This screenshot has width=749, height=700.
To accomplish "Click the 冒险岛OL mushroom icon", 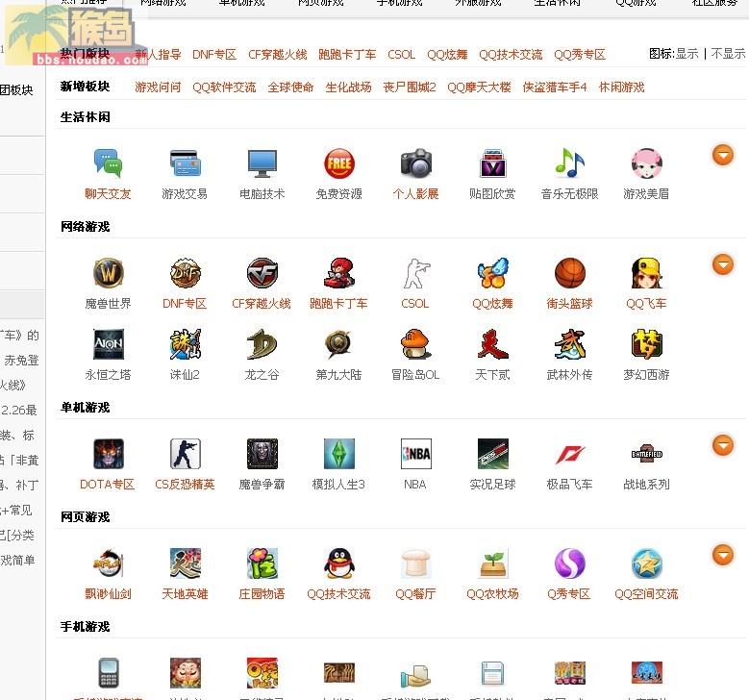I will tap(416, 344).
